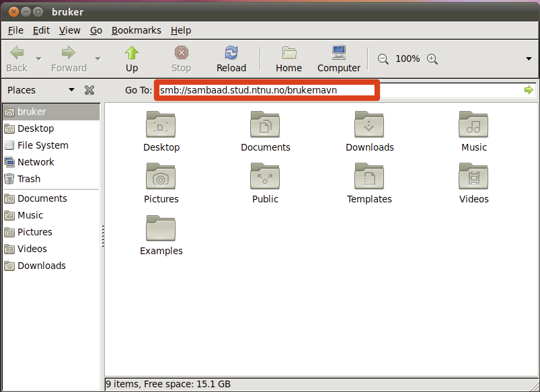Viewport: 540px width, 392px height.
Task: Open Computer from the toolbar
Action: [339, 52]
